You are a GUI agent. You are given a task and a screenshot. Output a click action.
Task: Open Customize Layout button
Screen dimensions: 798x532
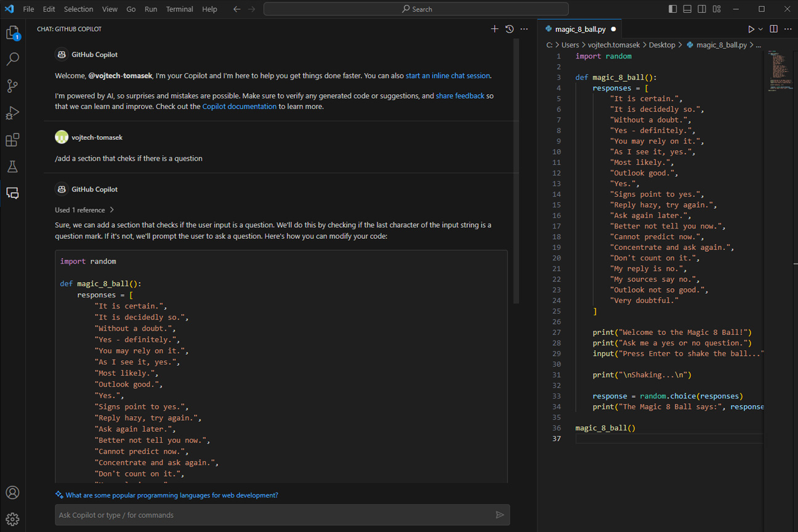[x=717, y=9]
